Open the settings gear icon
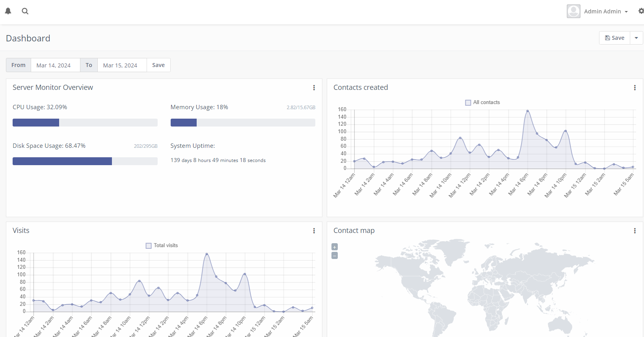Viewport: 644px width, 337px height. (641, 11)
